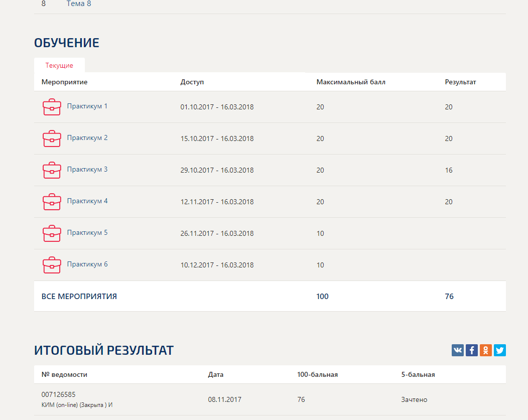Click the briefcase icon for Практикум 6
Image resolution: width=528 pixels, height=420 pixels.
point(52,265)
